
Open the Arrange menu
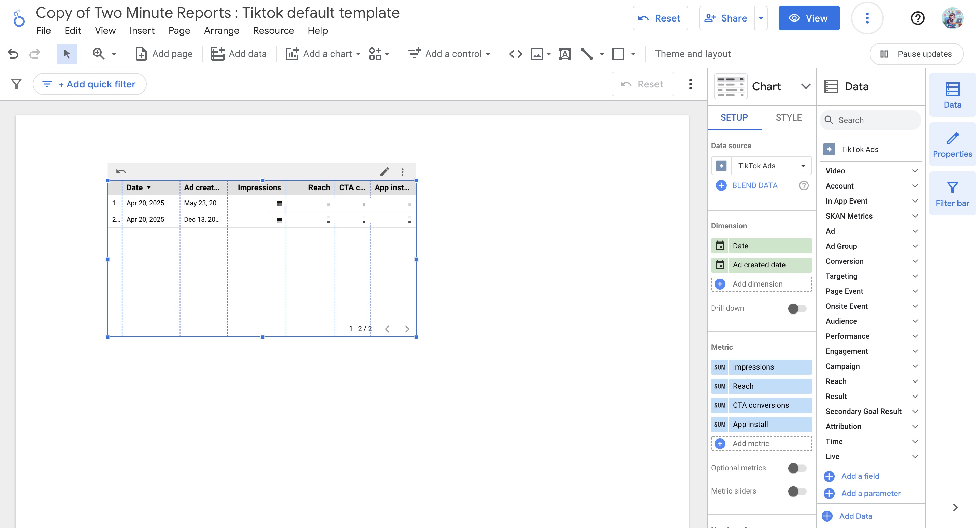point(221,30)
